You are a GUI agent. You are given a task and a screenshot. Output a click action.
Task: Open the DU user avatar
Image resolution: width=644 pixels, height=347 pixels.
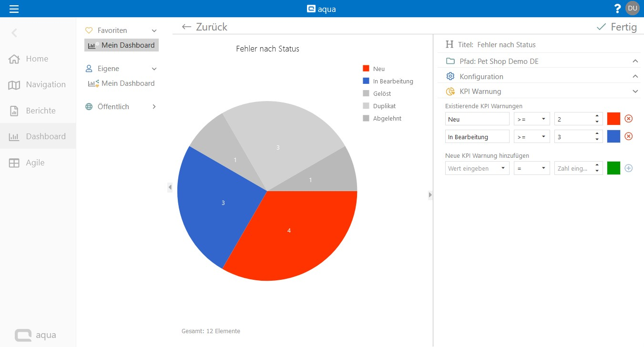pyautogui.click(x=633, y=8)
